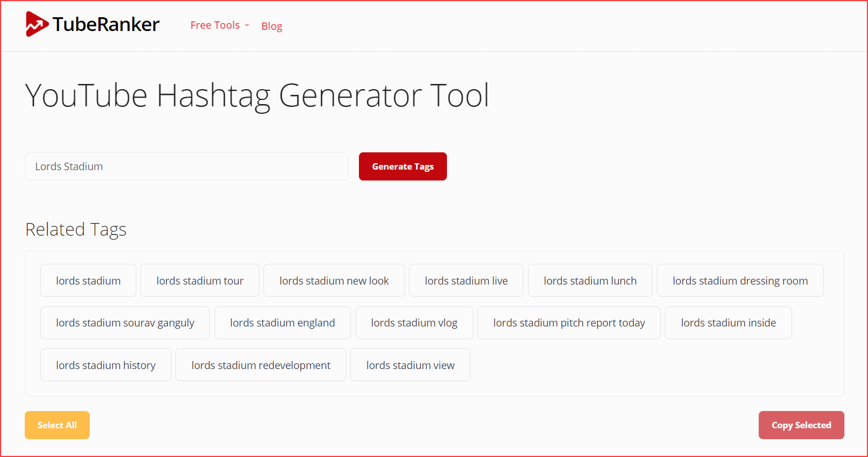Click the Generate Tags button
Screen dimensions: 868x457
tap(403, 166)
